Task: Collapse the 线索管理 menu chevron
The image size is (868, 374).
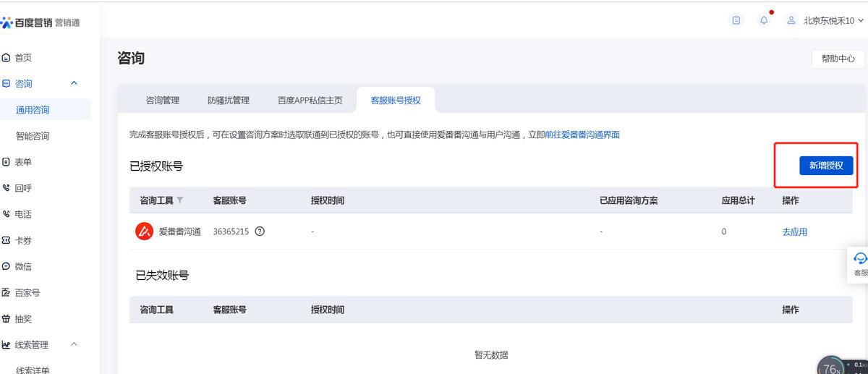Action: (74, 345)
